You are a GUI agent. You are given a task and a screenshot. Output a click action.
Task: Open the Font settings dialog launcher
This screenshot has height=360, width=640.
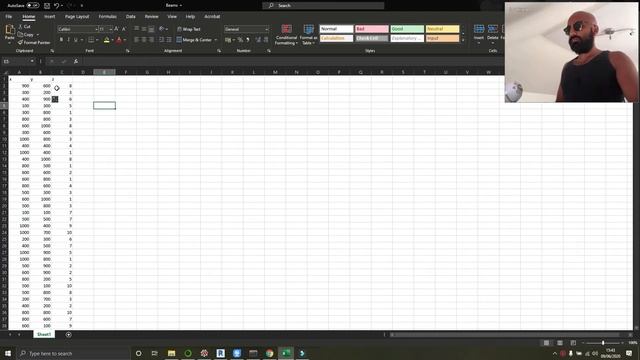click(128, 51)
